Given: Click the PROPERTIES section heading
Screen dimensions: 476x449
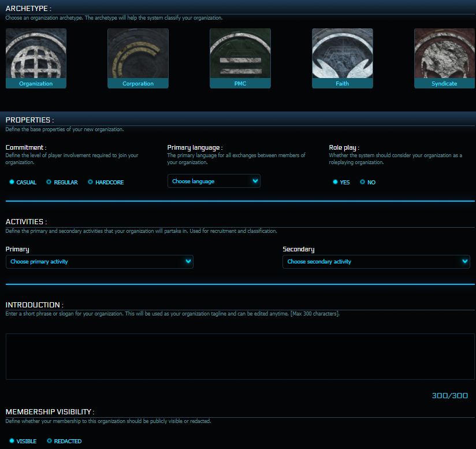Looking at the screenshot, I should [29, 120].
